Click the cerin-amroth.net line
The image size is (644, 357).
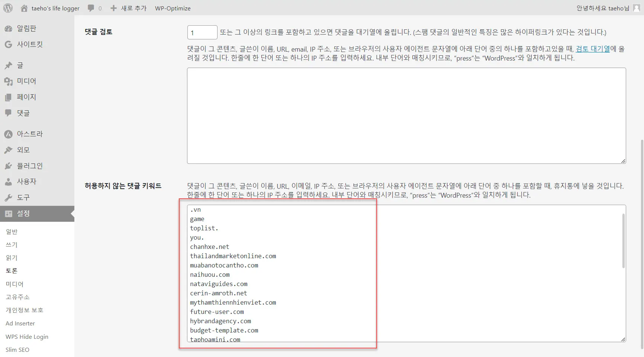[219, 293]
